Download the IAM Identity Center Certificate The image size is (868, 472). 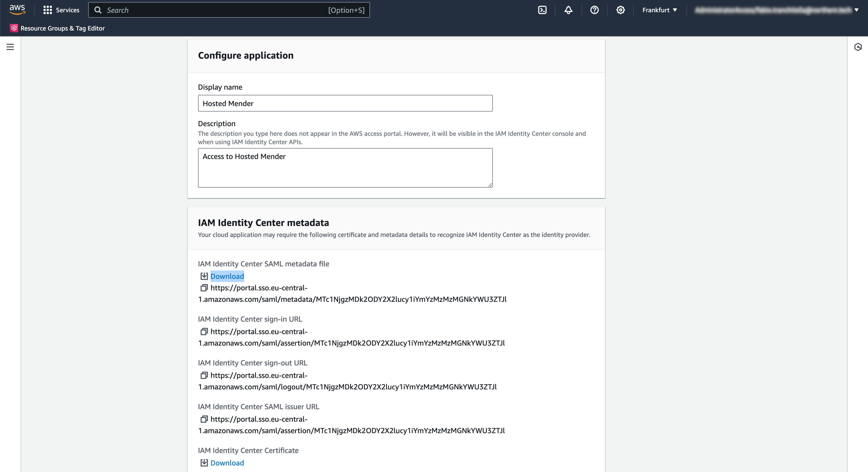227,463
